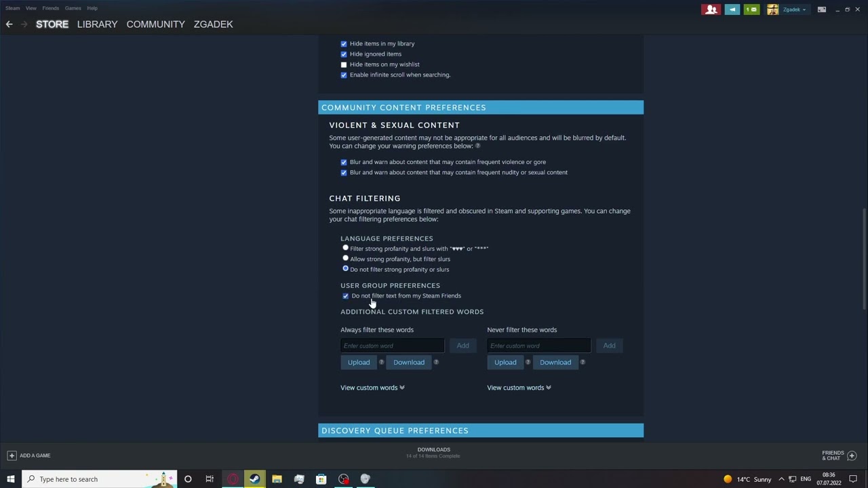Viewport: 868px width, 488px height.
Task: Click the taskbar clock and date
Action: 829,479
